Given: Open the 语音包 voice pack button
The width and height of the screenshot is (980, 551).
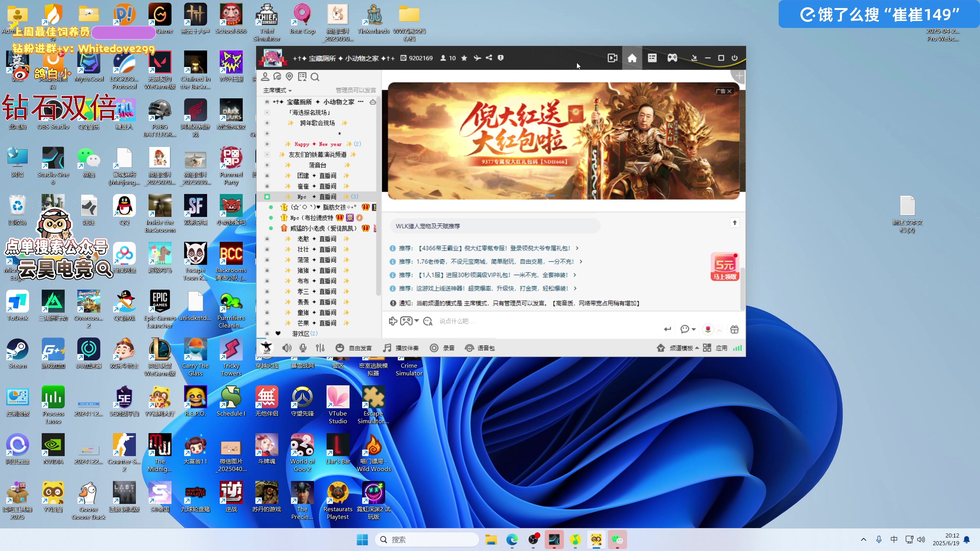Looking at the screenshot, I should tap(480, 348).
